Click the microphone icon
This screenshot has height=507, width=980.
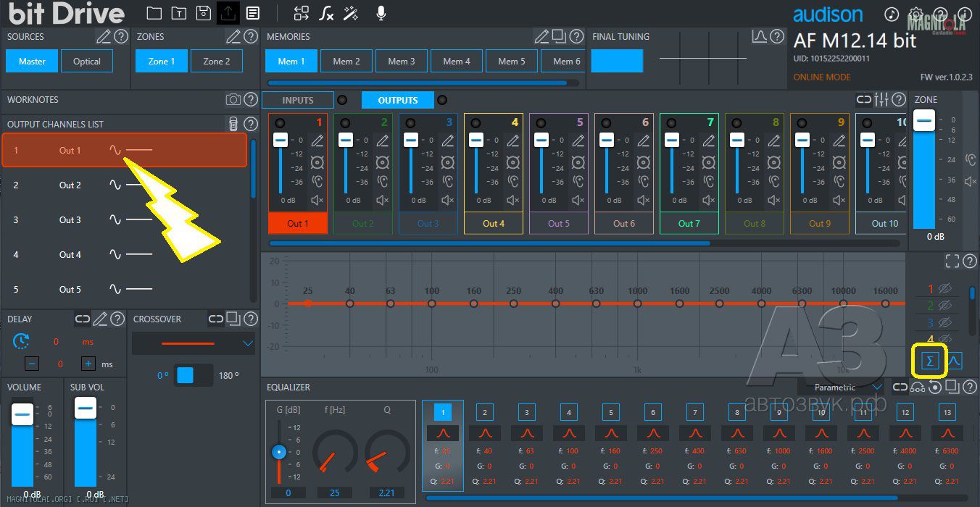(381, 13)
